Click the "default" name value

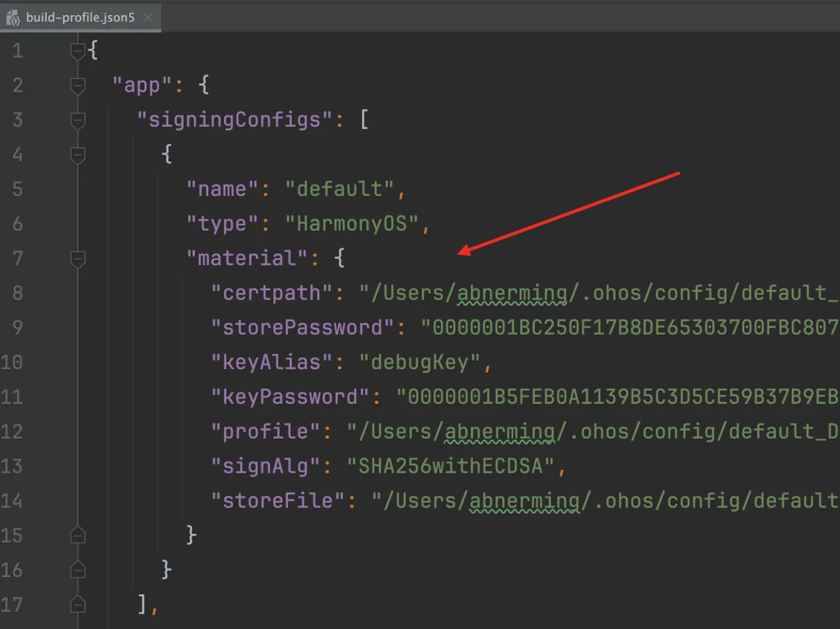point(340,189)
